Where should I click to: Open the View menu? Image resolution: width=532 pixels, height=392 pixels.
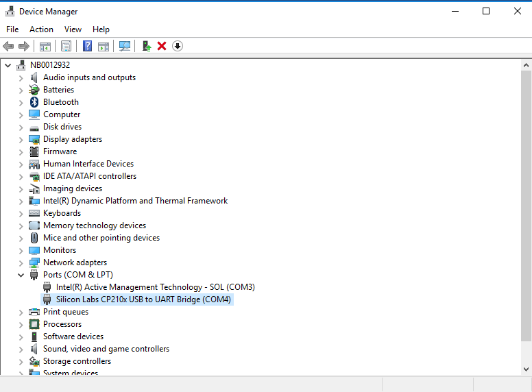point(73,29)
